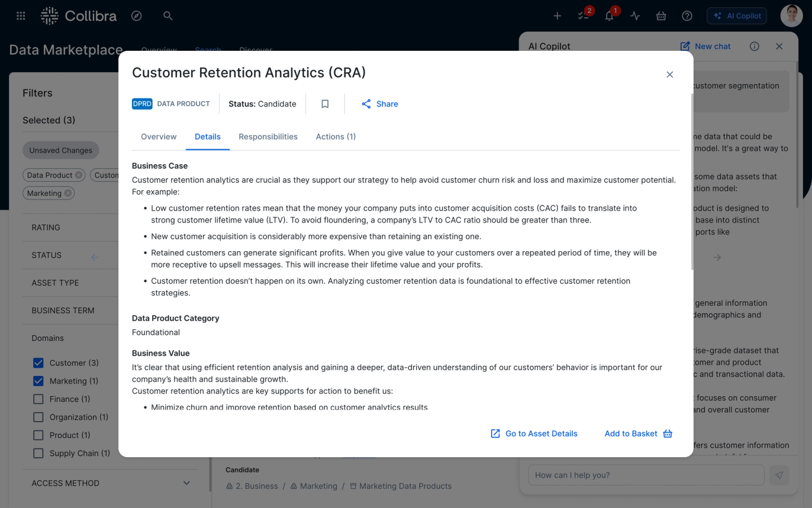Uncheck the Customer (3) domain filter

(x=38, y=363)
